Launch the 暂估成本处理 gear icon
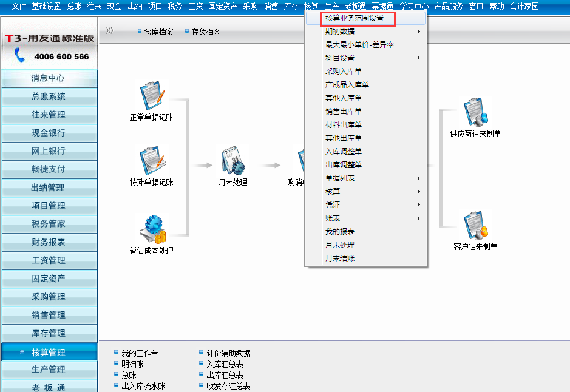The width and height of the screenshot is (570, 392). click(153, 229)
